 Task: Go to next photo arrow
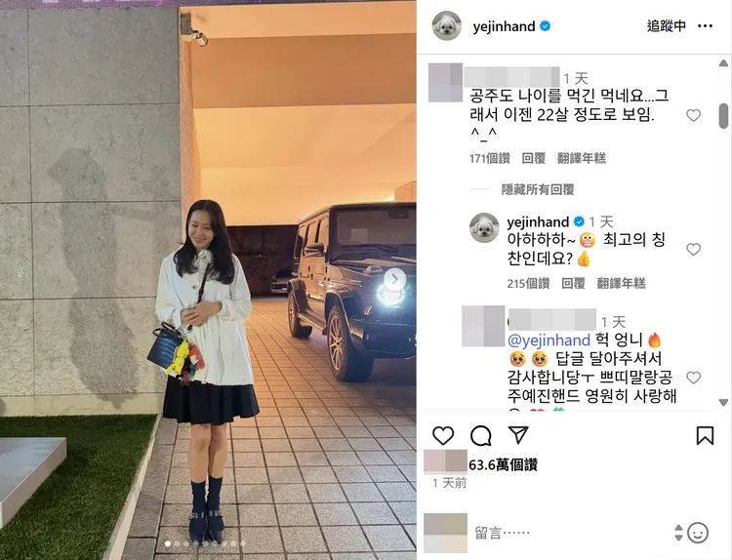[x=395, y=280]
